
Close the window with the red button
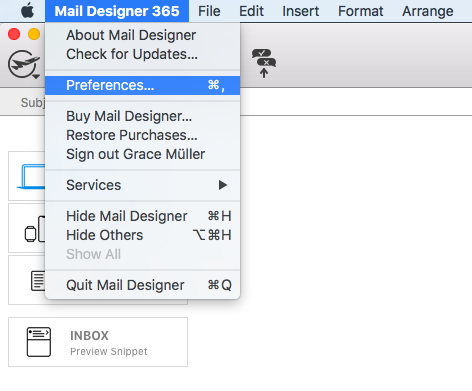click(x=14, y=34)
